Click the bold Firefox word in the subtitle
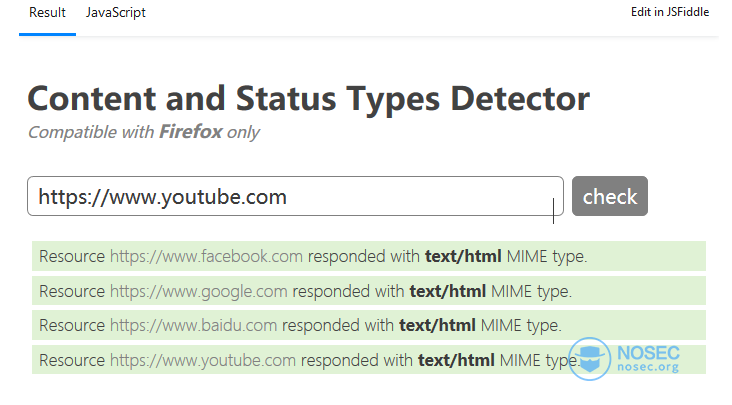Screen dimensions: 732x405 [x=190, y=132]
